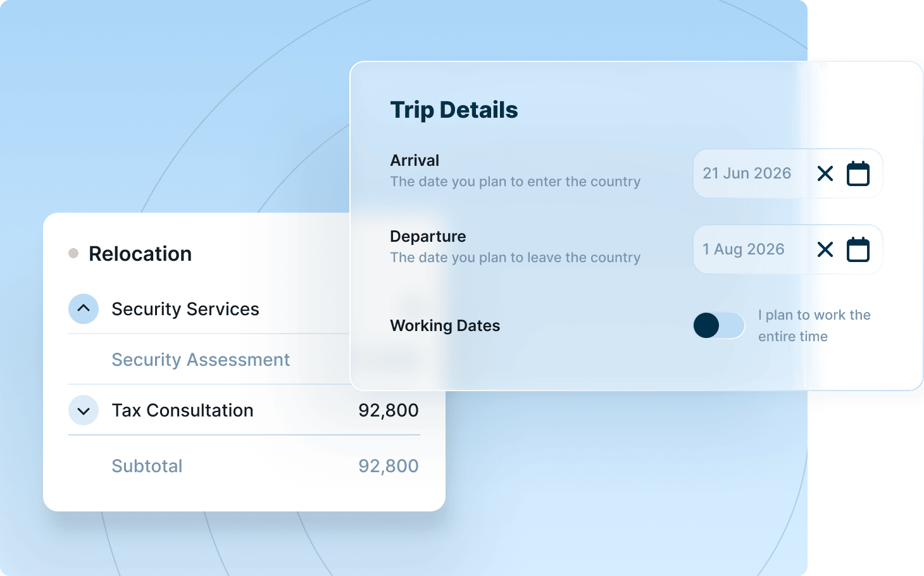Viewport: 924px width, 576px height.
Task: Click the Relocation section title
Action: (x=140, y=254)
